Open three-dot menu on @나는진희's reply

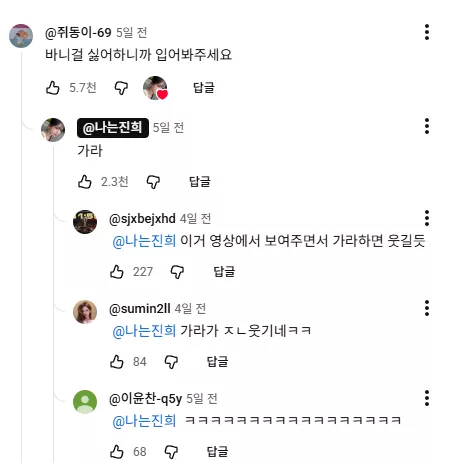pos(427,126)
